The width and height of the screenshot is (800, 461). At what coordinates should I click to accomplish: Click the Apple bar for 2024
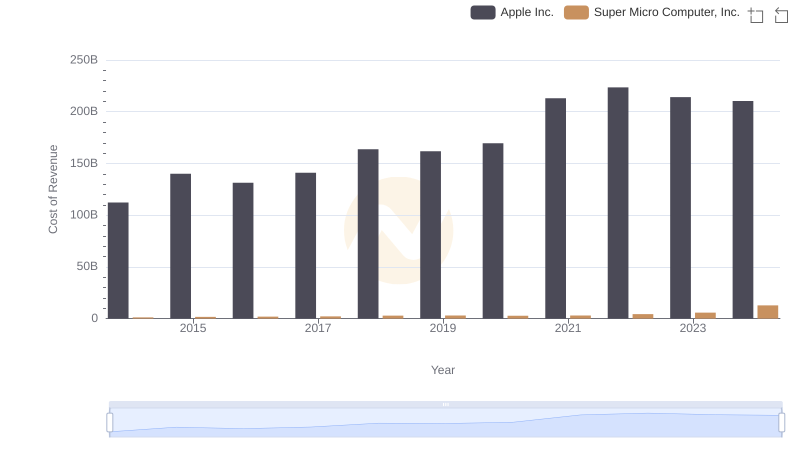(743, 210)
